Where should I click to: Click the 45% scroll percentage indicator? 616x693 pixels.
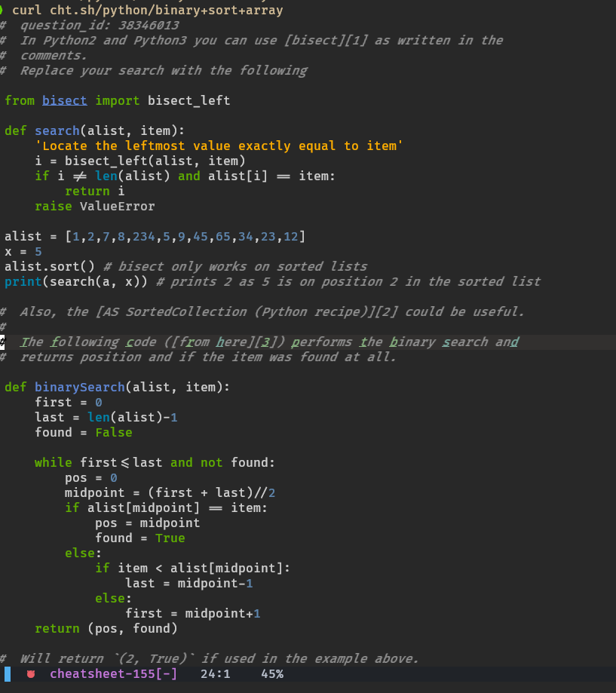(274, 673)
